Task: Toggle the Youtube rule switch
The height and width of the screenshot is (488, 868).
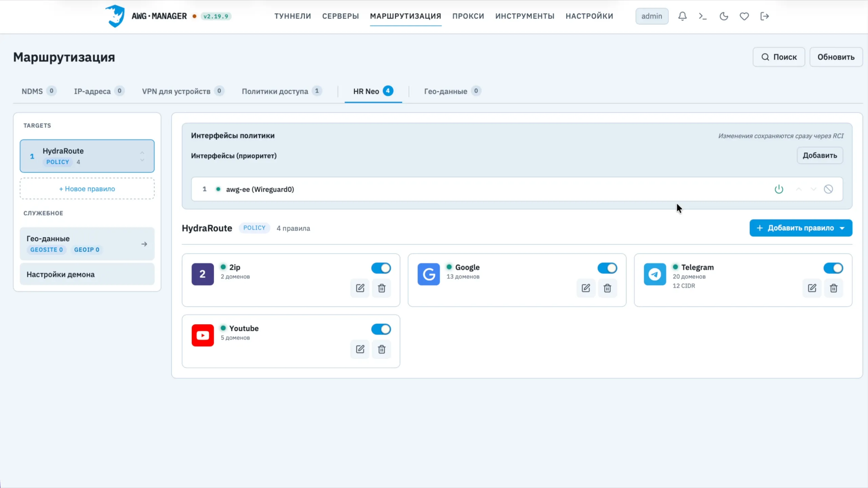Action: pyautogui.click(x=381, y=329)
